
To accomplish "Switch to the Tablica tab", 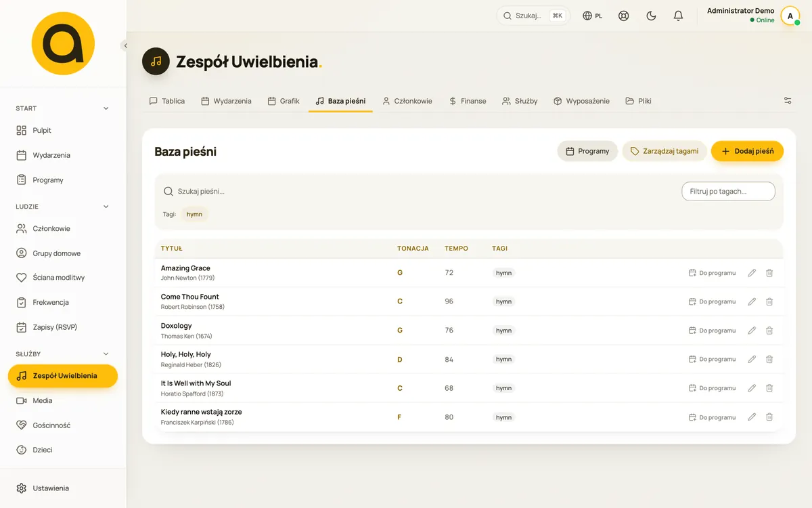I will pyautogui.click(x=167, y=101).
